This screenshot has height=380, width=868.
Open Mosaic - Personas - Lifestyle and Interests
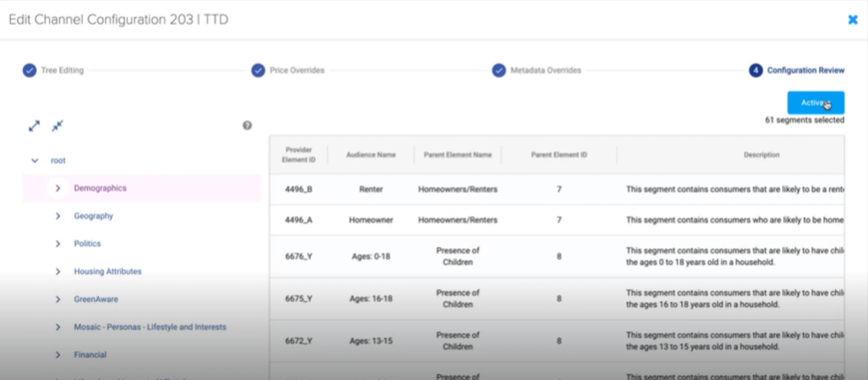coord(150,327)
